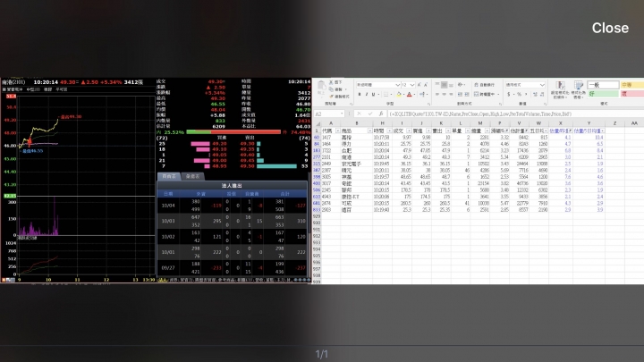
Task: Select the second tab above the 法人進出 table
Action: point(192,176)
